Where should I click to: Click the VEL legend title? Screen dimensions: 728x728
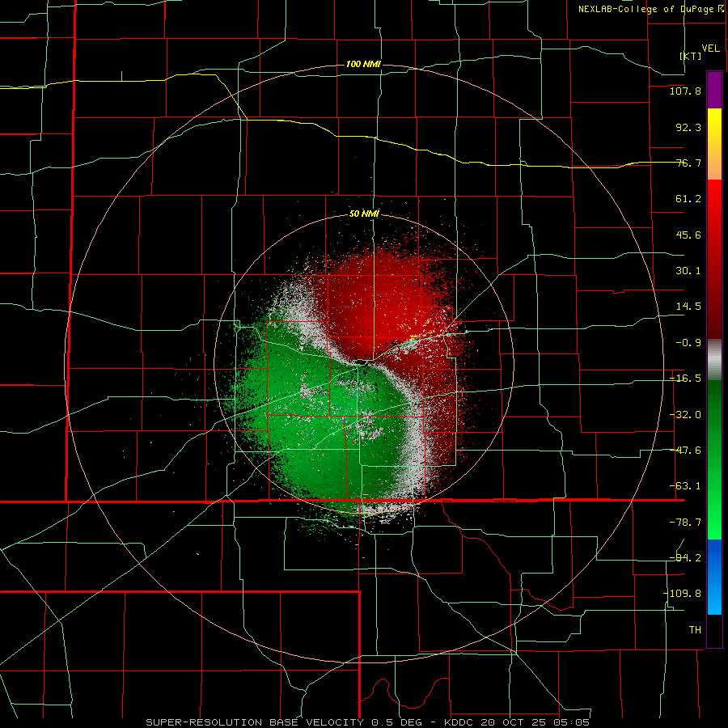710,49
